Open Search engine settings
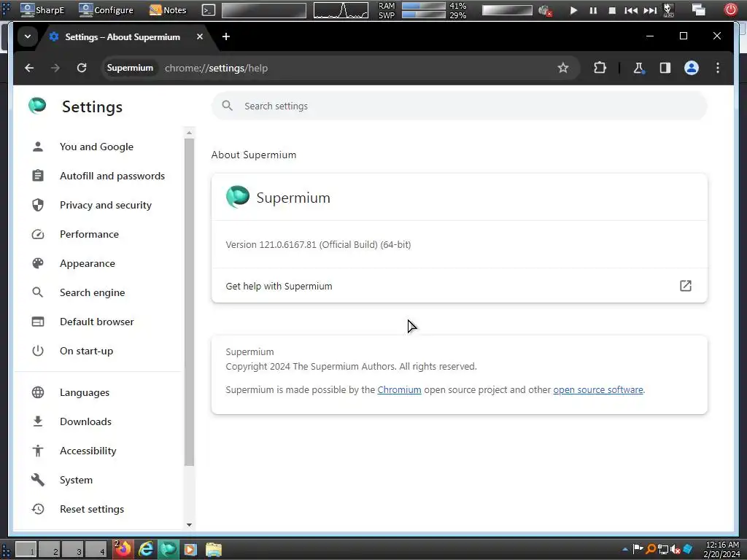 92,292
